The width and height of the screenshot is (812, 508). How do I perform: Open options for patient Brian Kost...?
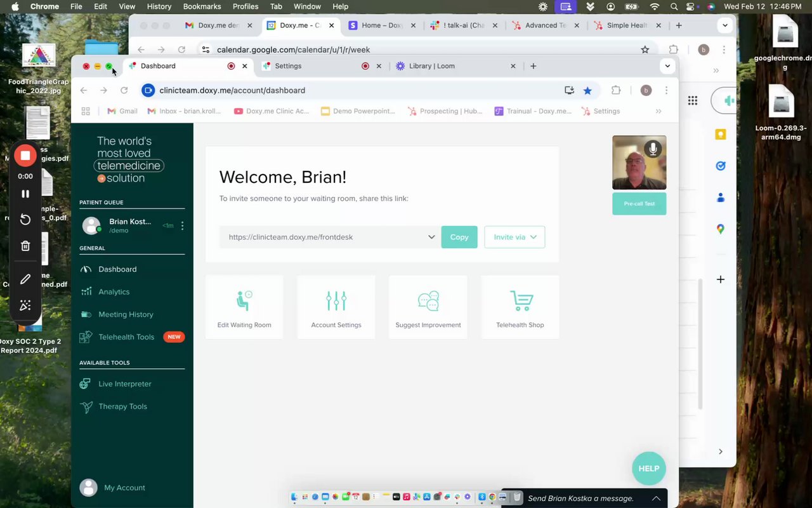click(x=182, y=225)
